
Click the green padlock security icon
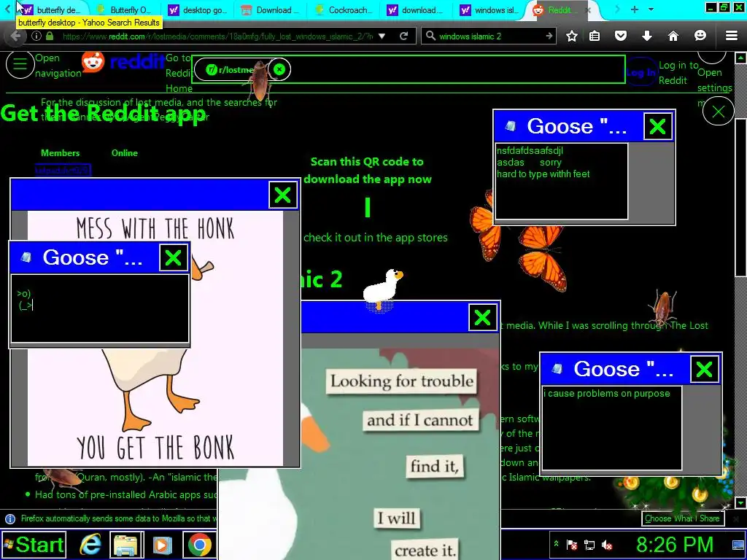point(50,36)
